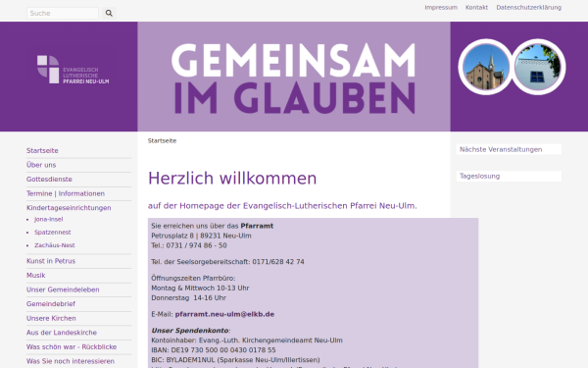
Task: Click the Herzlich willkommen heading
Action: (232, 178)
